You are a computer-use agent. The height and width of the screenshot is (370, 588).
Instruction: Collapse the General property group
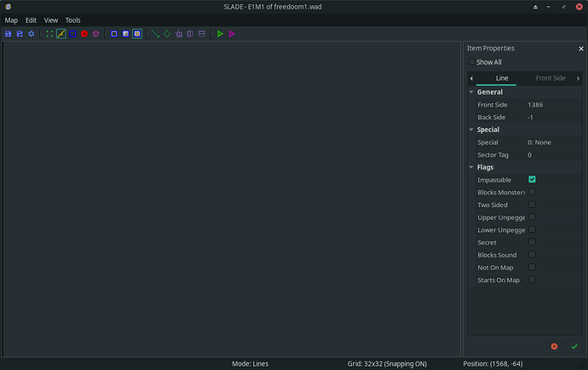click(x=470, y=92)
